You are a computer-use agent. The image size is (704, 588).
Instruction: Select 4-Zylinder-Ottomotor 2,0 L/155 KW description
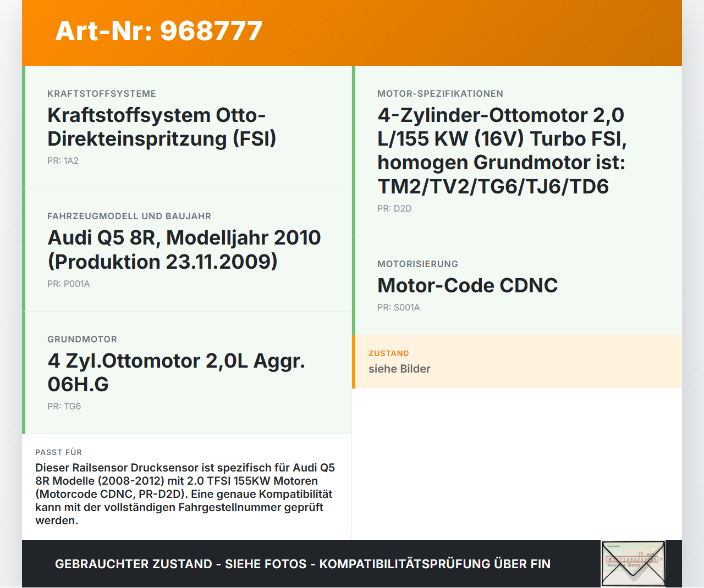[x=502, y=151]
